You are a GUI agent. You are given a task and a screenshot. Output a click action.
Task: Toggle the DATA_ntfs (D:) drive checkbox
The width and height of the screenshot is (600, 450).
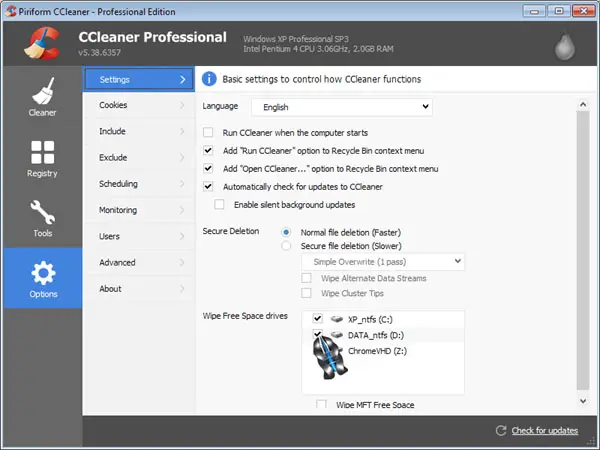point(318,334)
